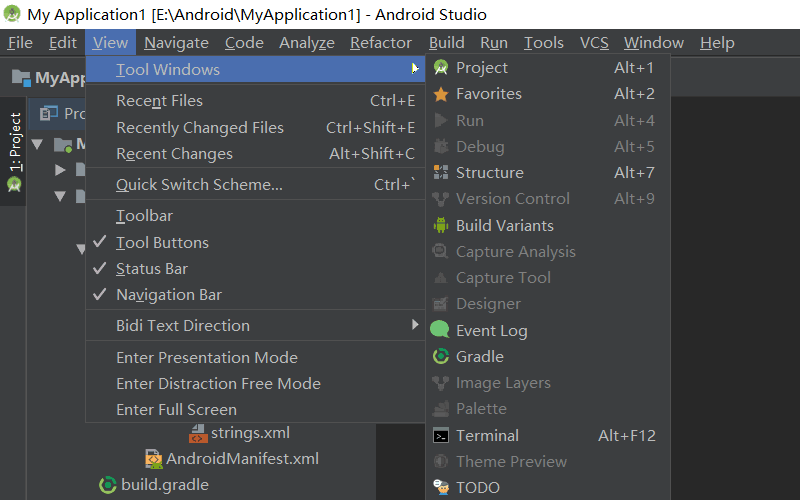Click the Terminal console icon
The height and width of the screenshot is (500, 800).
(441, 436)
